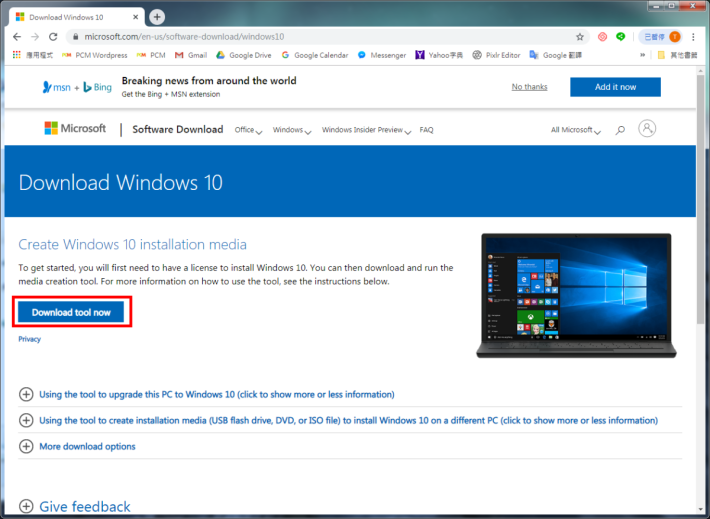Open the Google Translate bookmark
This screenshot has height=519, width=710.
(x=556, y=55)
